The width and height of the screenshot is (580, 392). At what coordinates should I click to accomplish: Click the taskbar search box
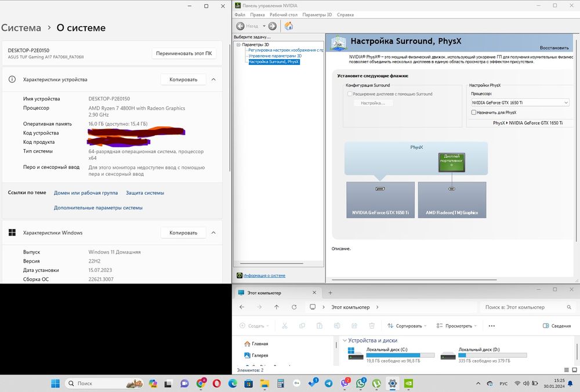[x=104, y=383]
